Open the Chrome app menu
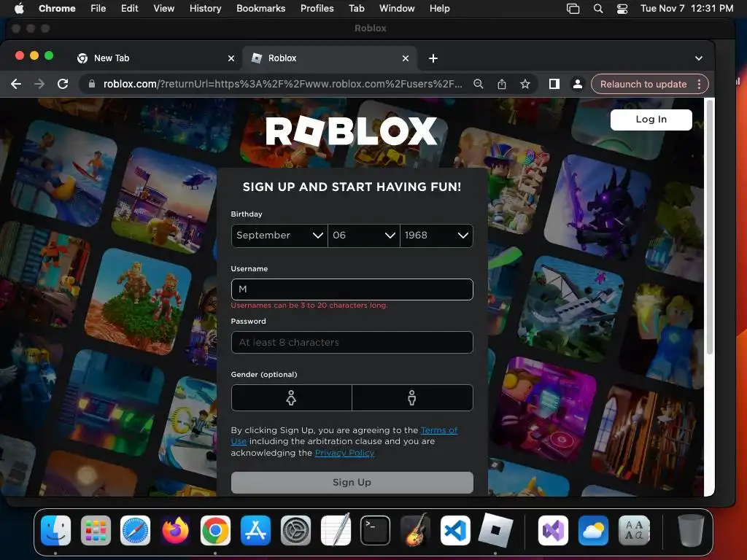Viewport: 747px width, 560px height. [57, 8]
